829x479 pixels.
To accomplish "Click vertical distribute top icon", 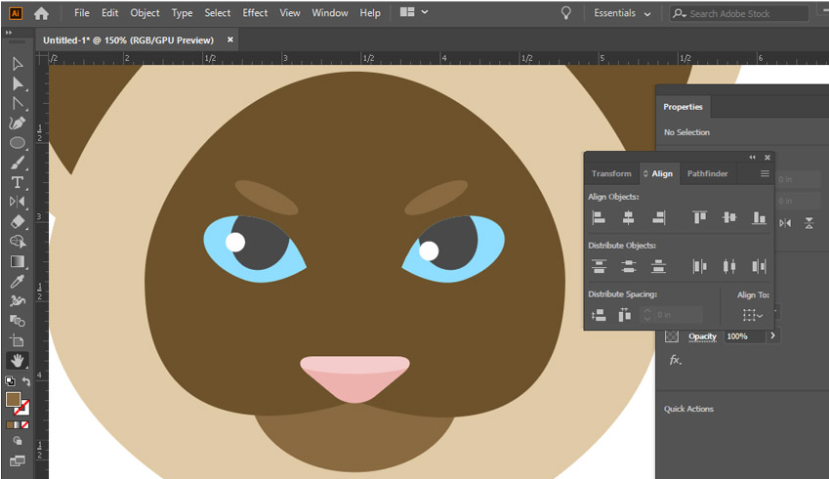I will (x=598, y=266).
